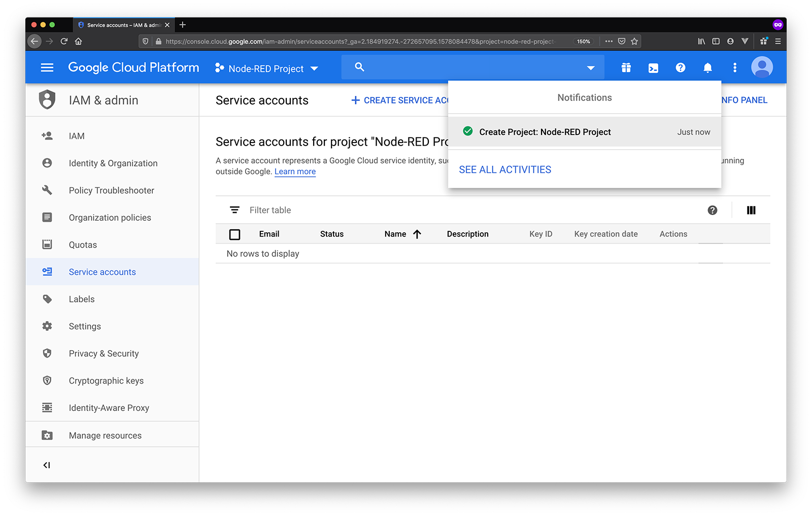Click green check on Create Project notification

[468, 131]
